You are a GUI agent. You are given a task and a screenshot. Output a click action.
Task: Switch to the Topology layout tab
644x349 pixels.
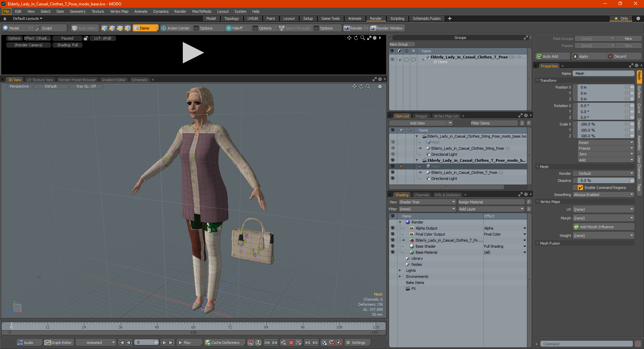(231, 18)
